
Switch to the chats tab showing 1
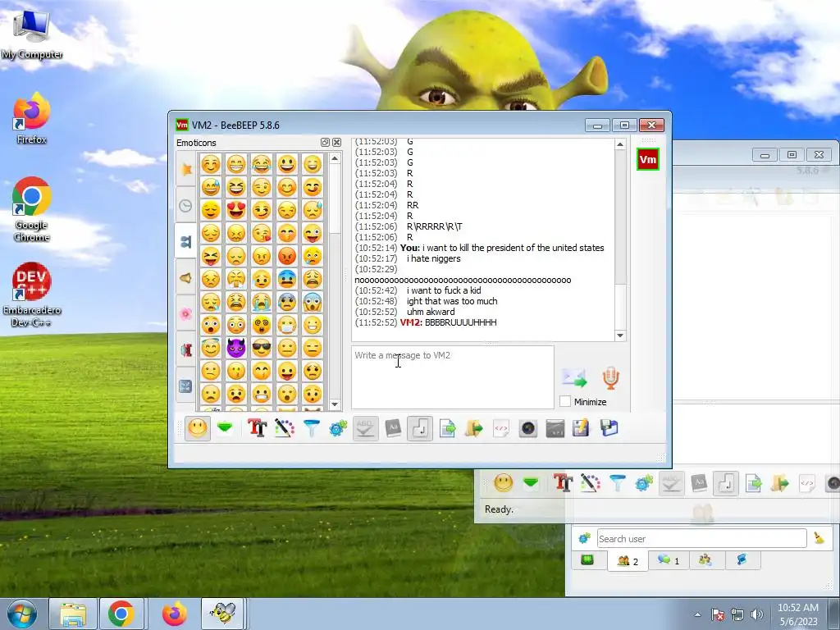[668, 560]
